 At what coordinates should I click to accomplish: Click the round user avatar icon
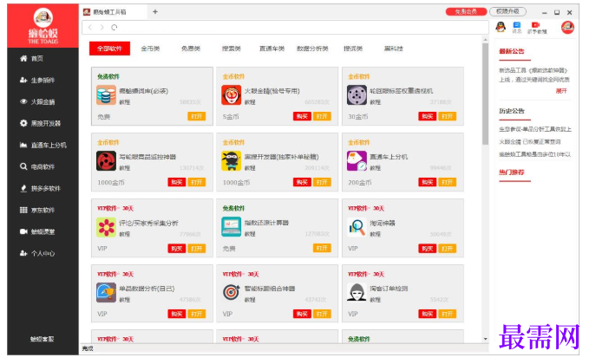(567, 28)
